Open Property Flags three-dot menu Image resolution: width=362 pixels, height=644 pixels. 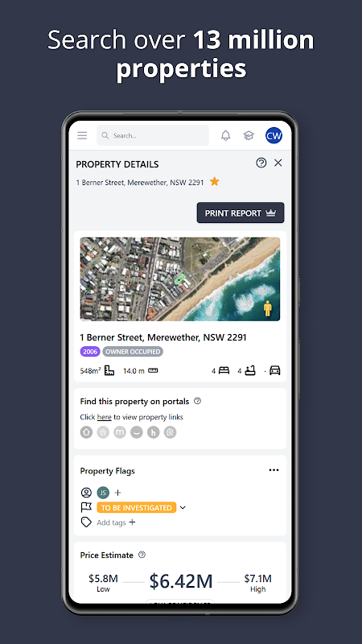[x=274, y=470]
